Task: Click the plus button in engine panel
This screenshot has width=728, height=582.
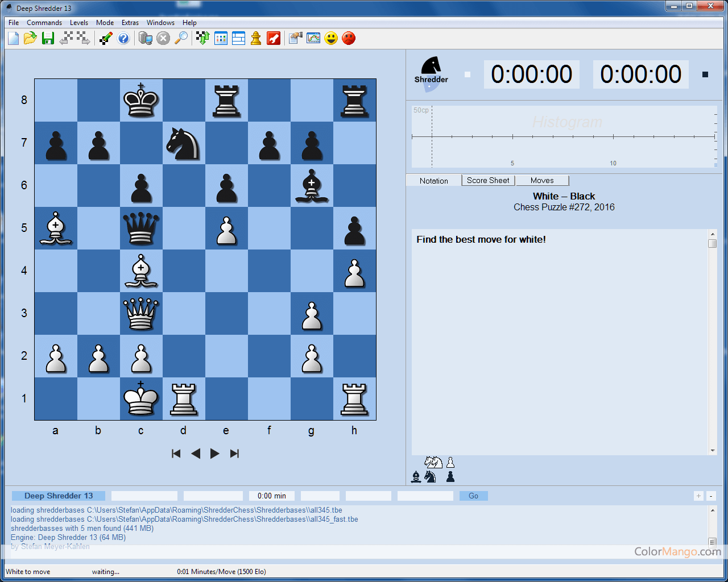Action: pyautogui.click(x=698, y=496)
